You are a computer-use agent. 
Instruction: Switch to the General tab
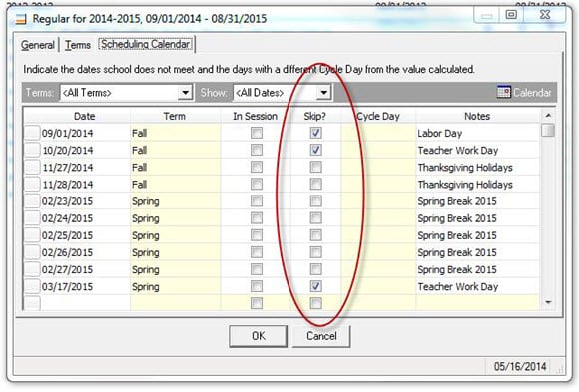pos(38,45)
